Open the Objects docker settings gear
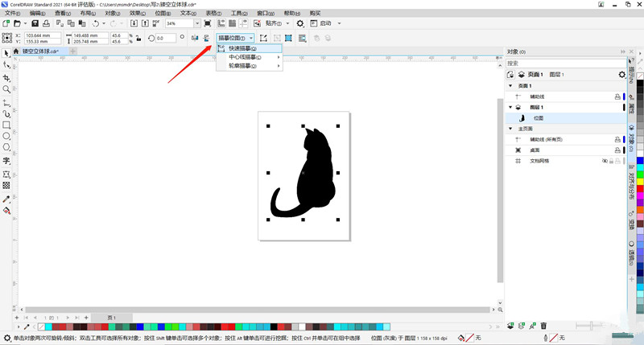The width and height of the screenshot is (644, 345). click(621, 75)
